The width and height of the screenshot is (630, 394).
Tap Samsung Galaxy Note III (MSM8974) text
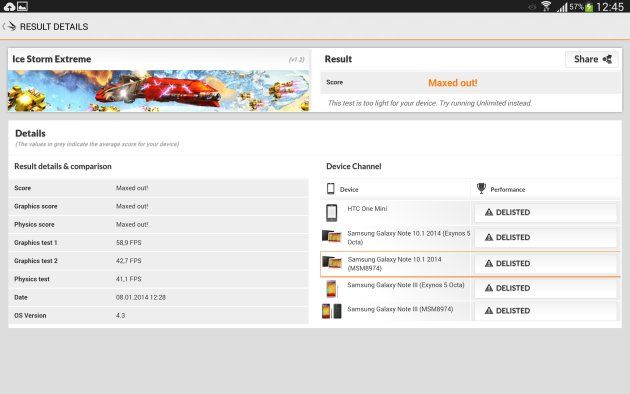pos(400,309)
